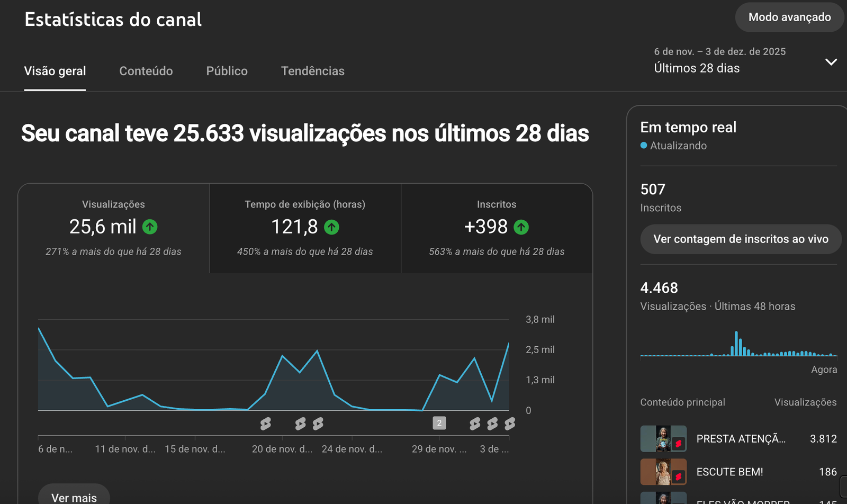Click the second-to-last Shorts marker under the chart
Screen dimensions: 847x504
point(493,424)
